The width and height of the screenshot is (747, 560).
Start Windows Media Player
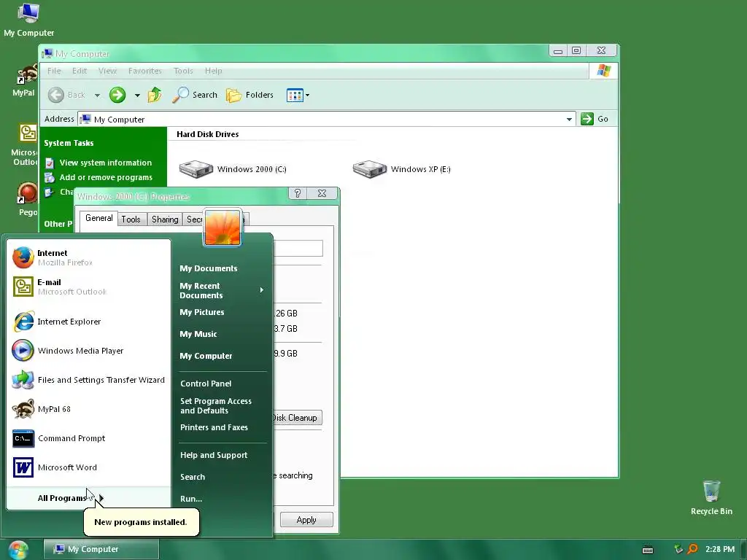88,351
